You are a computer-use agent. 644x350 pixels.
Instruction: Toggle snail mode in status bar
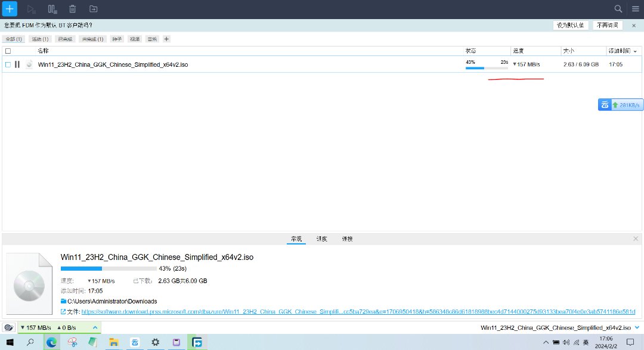tap(8, 328)
